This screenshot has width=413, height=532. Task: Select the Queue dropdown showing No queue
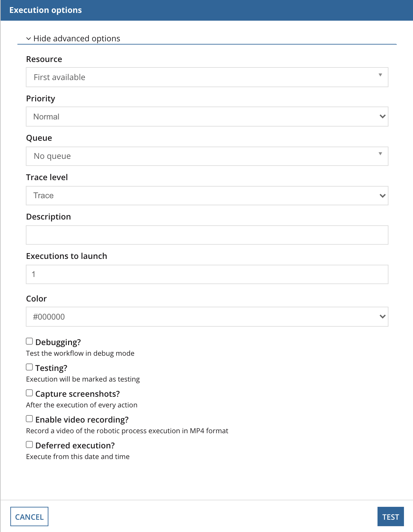(206, 156)
